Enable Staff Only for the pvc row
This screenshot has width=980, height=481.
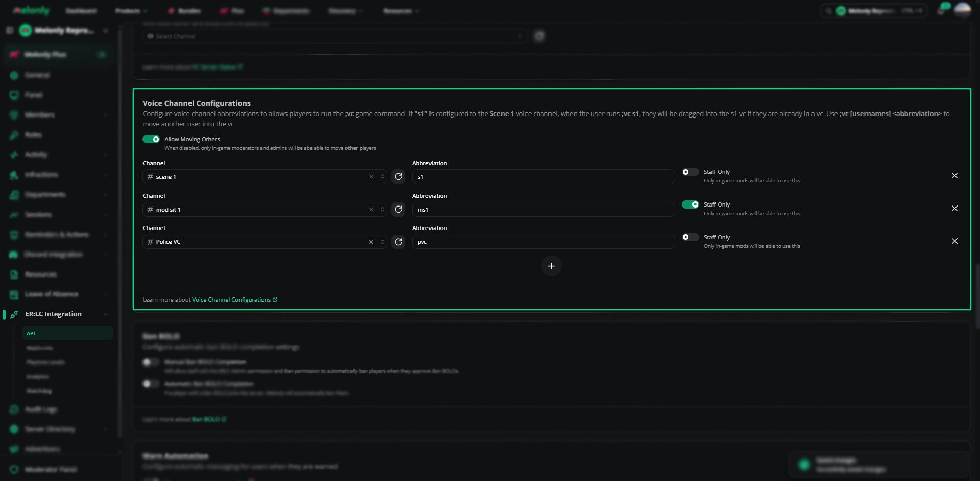pyautogui.click(x=690, y=237)
